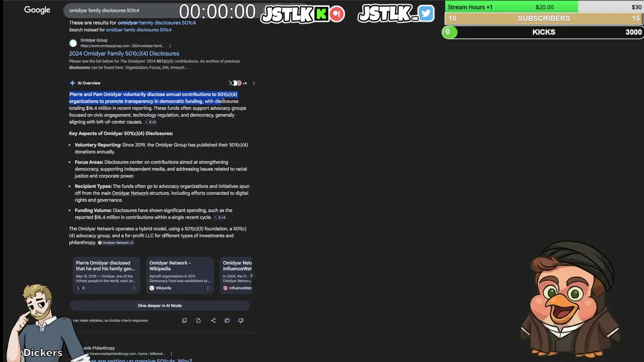Give thumbs down to AI Overview
This screenshot has height=362, width=644.
[240, 320]
